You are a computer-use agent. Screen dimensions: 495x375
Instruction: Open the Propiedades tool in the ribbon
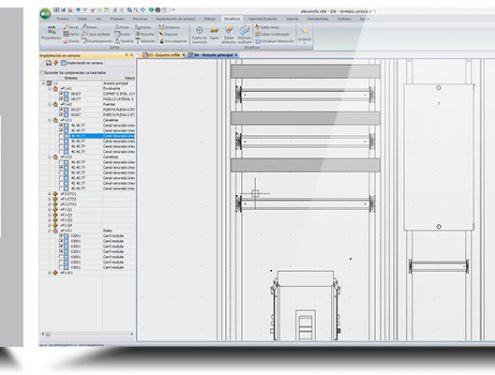(51, 33)
